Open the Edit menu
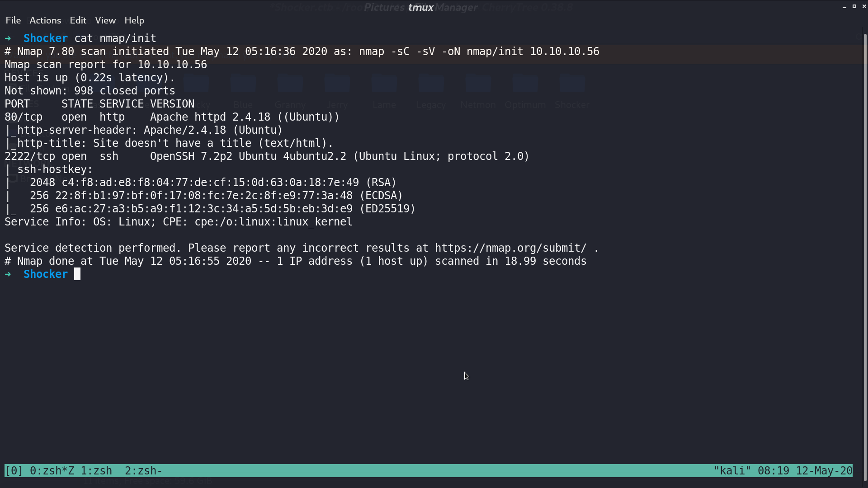The image size is (868, 488). tap(78, 20)
